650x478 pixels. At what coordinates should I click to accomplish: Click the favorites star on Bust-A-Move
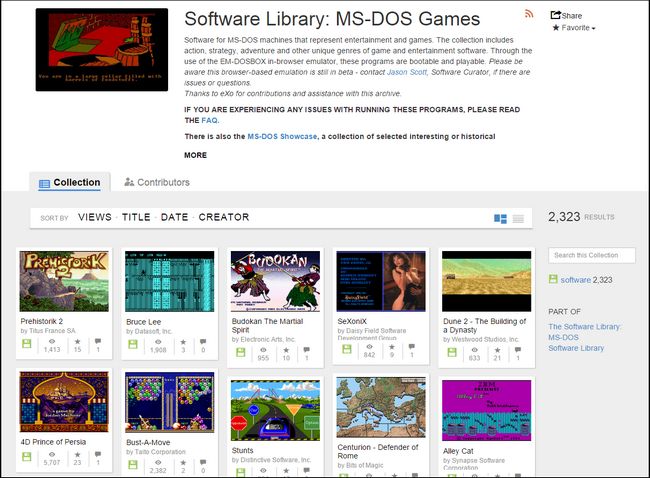tap(183, 462)
